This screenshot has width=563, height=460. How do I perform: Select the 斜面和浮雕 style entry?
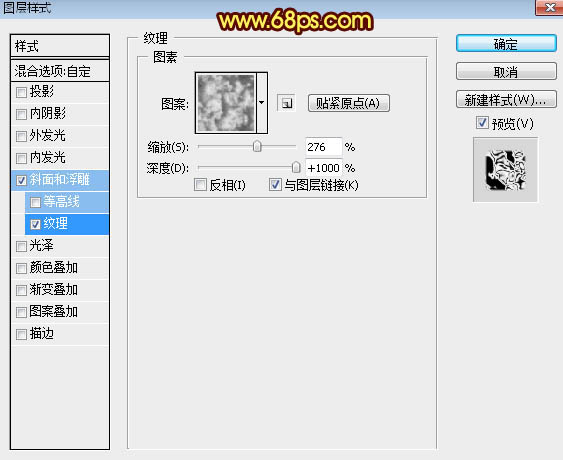(60, 180)
